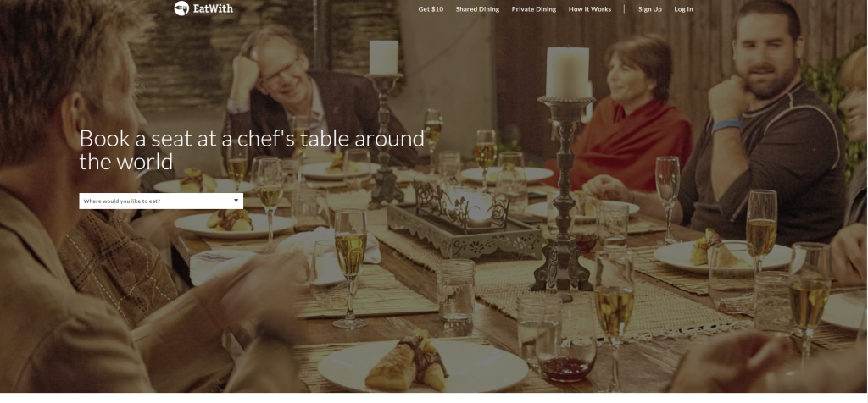Viewport: 868px width, 403px height.
Task: View the How It Works page
Action: [590, 9]
